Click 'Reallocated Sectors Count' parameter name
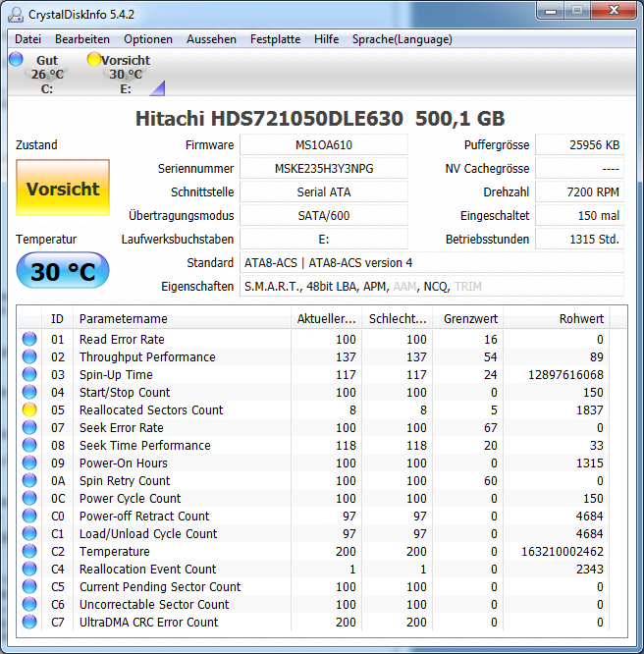 click(151, 410)
